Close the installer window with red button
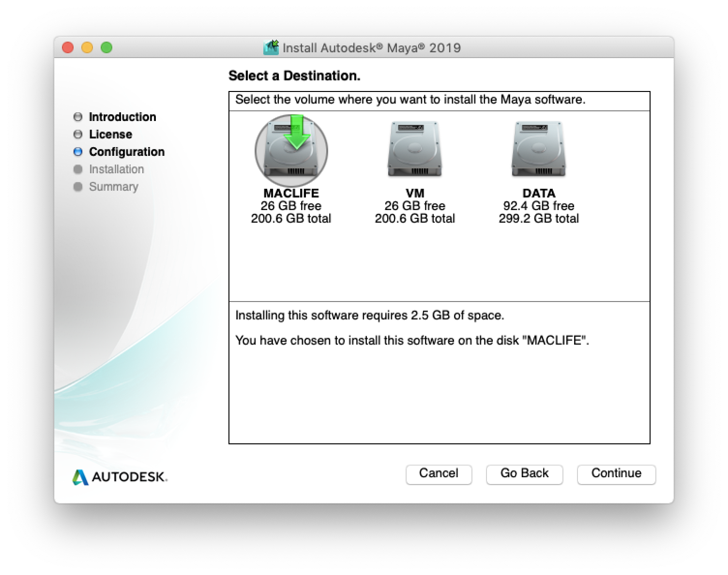This screenshot has width=728, height=575. click(68, 47)
